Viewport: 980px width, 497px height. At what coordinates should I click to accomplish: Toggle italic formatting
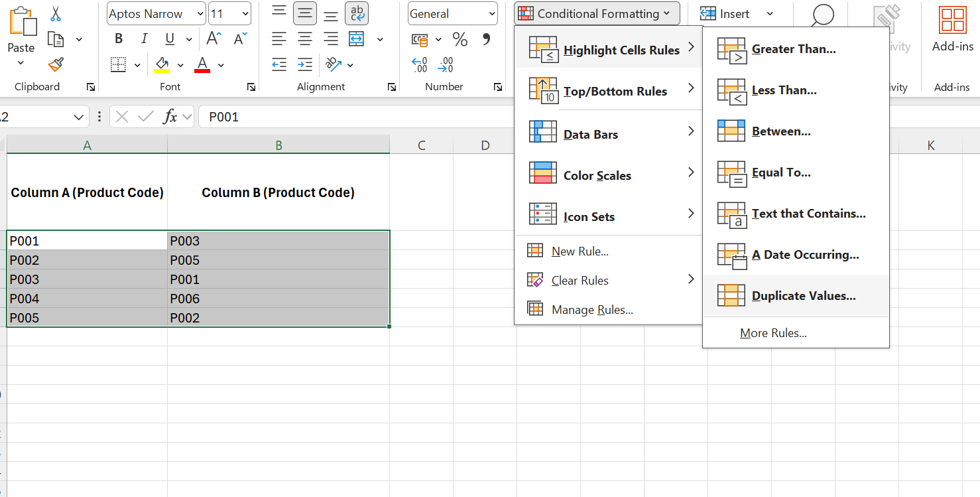(x=144, y=38)
